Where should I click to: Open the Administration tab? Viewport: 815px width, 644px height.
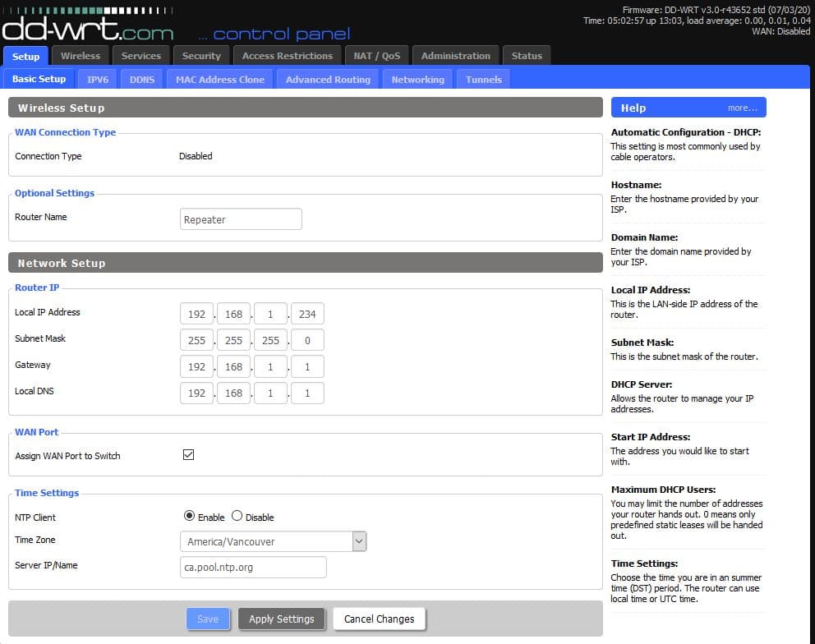tap(455, 56)
